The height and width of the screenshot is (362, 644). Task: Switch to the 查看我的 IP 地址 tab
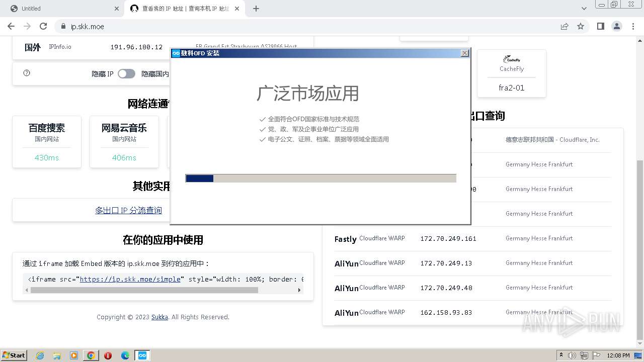185,9
